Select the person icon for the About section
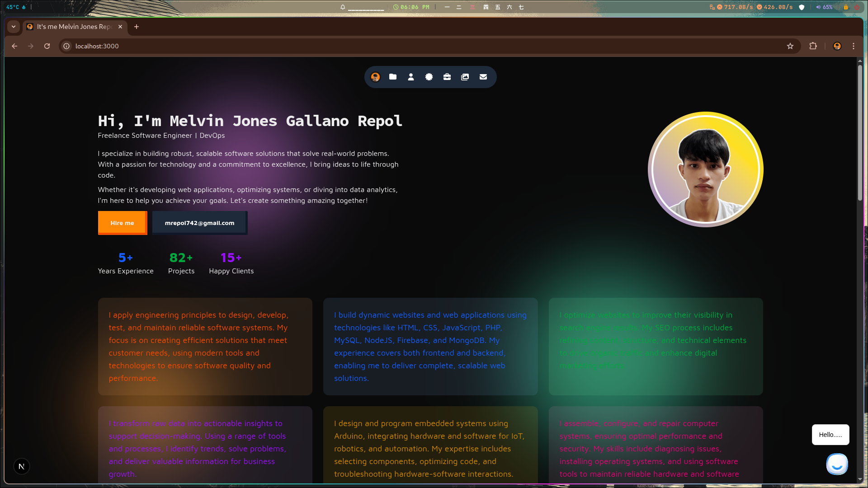 pyautogui.click(x=410, y=77)
